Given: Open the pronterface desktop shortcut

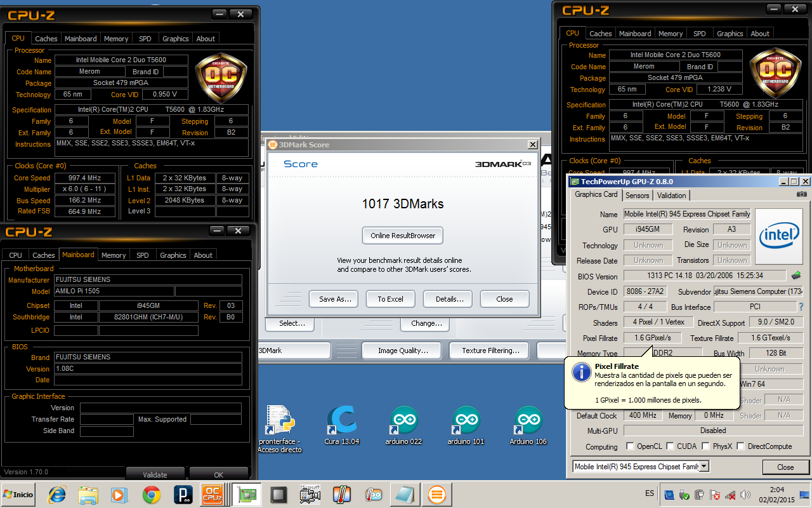Looking at the screenshot, I should (279, 429).
